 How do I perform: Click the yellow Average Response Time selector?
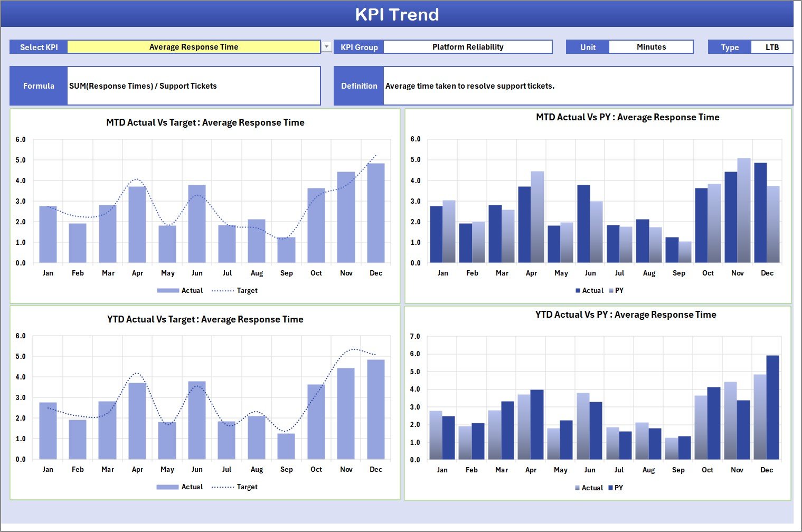[x=194, y=46]
